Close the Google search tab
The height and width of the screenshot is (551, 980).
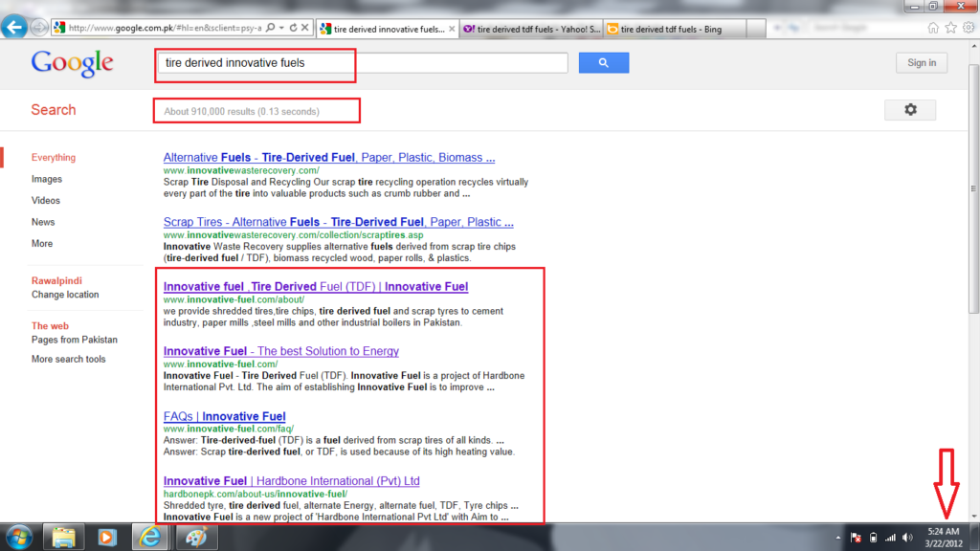pyautogui.click(x=452, y=29)
